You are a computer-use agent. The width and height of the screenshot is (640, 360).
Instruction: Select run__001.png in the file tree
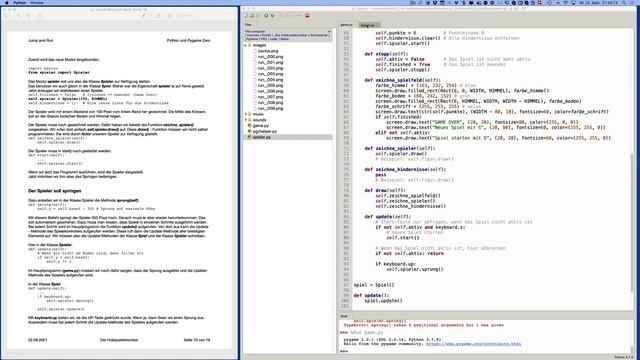270,62
